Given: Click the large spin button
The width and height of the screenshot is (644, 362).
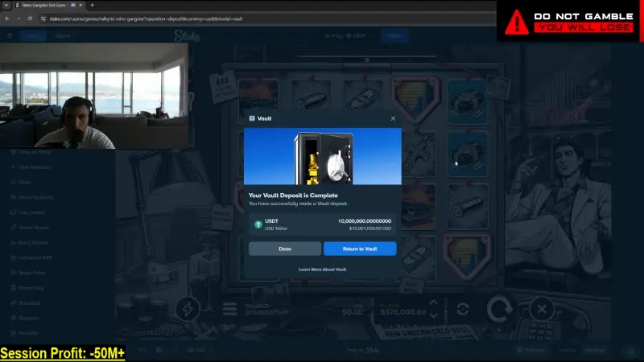Looking at the screenshot, I should [499, 309].
